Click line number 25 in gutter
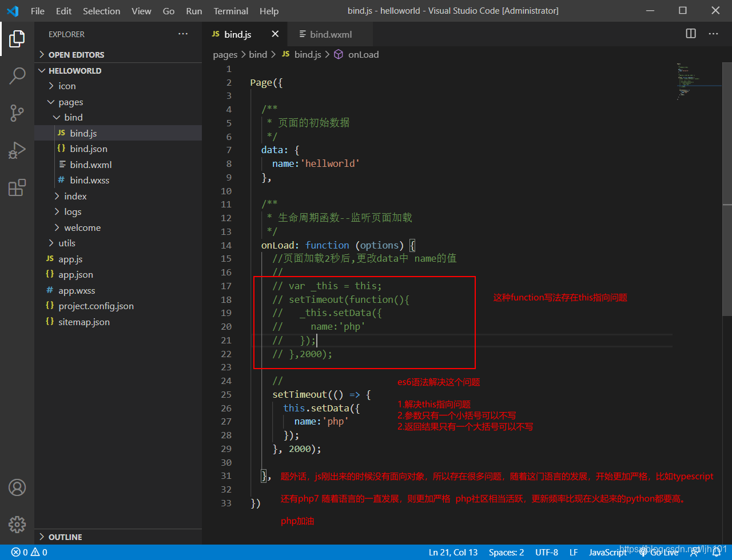 pyautogui.click(x=226, y=394)
